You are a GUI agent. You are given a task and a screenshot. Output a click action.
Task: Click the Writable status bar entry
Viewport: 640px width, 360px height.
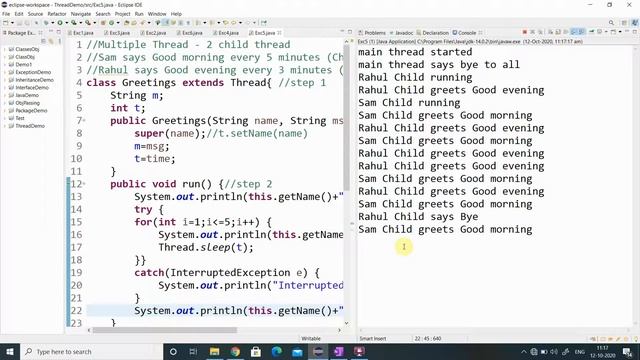311,338
